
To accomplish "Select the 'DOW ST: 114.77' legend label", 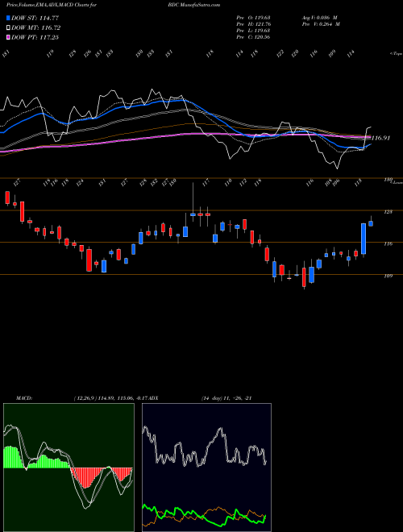I will point(35,18).
